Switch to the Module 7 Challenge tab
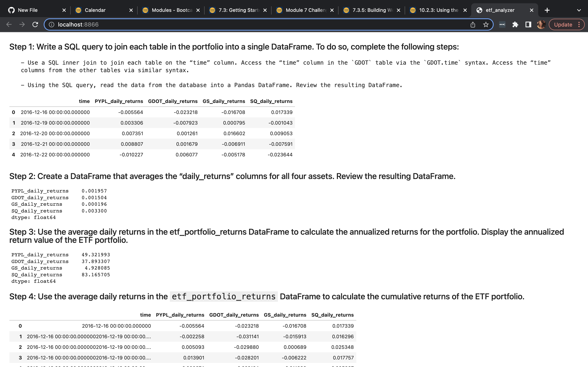The image size is (588, 367). (305, 10)
